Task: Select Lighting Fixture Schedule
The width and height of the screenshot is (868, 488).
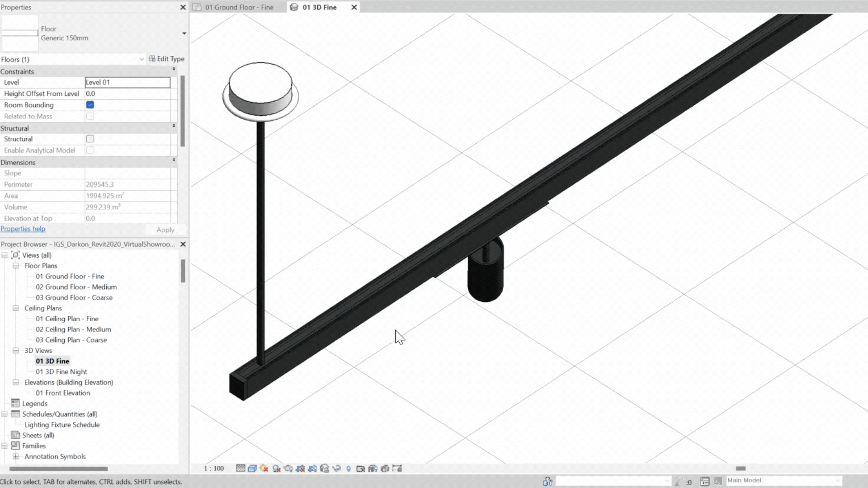Action: pyautogui.click(x=62, y=425)
